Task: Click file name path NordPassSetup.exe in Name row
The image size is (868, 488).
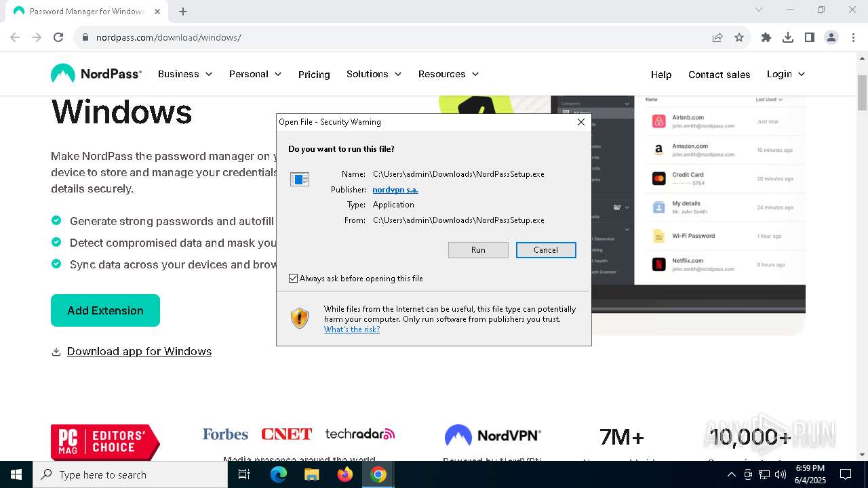Action: coord(458,174)
